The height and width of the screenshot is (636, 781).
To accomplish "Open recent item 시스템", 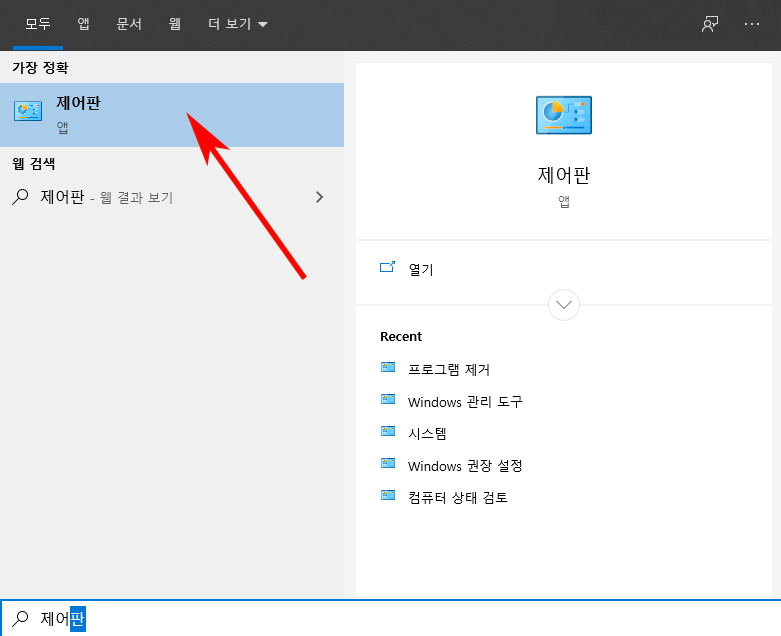I will (427, 433).
